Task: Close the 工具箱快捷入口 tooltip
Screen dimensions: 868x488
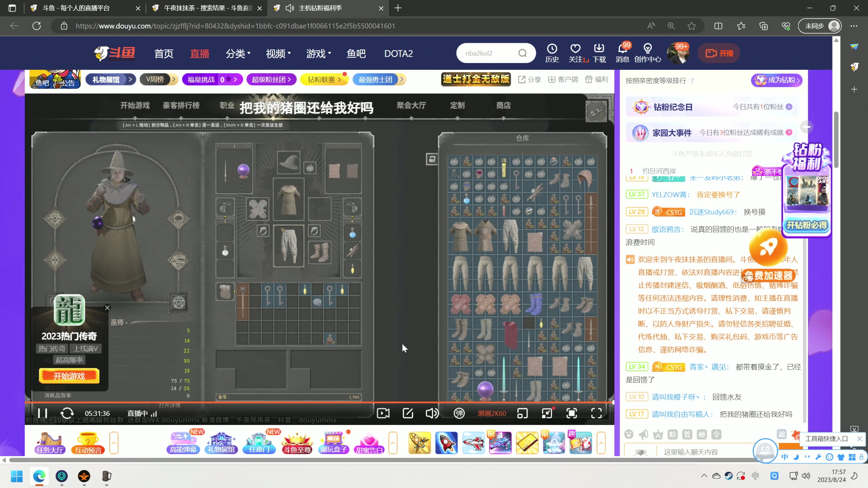Action: [859, 439]
